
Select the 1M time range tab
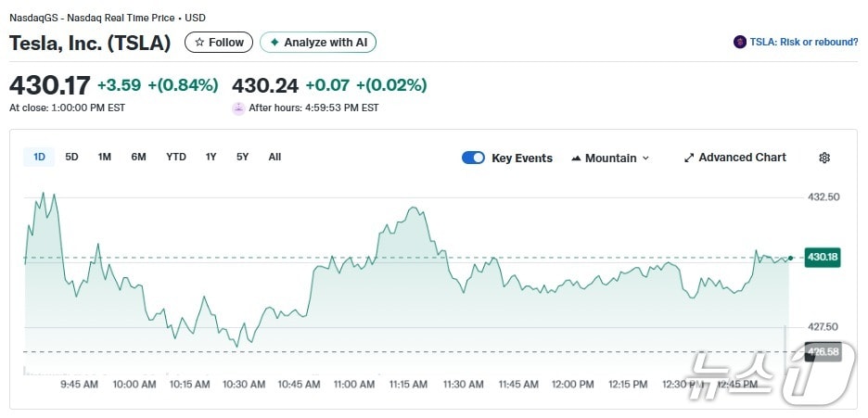[x=105, y=158]
